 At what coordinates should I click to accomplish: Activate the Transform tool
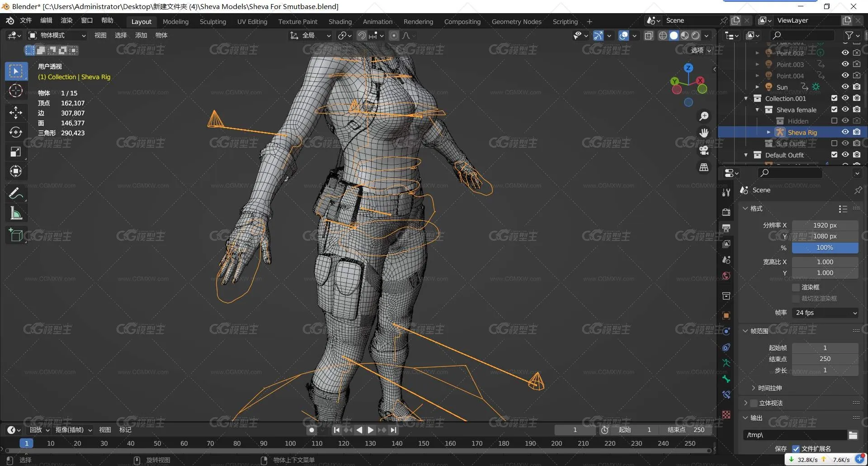(x=16, y=171)
